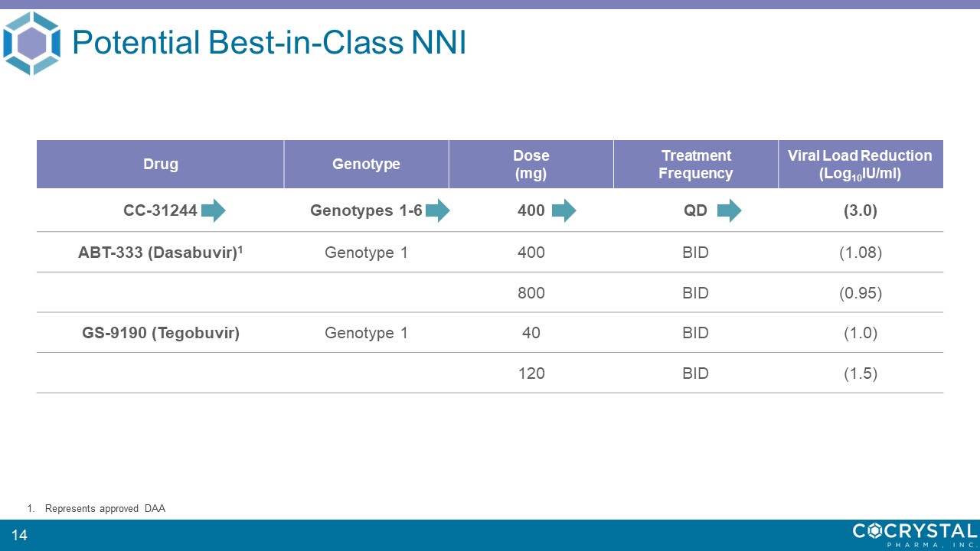This screenshot has width=980, height=551.
Task: Select the Drug column header
Action: point(161,165)
